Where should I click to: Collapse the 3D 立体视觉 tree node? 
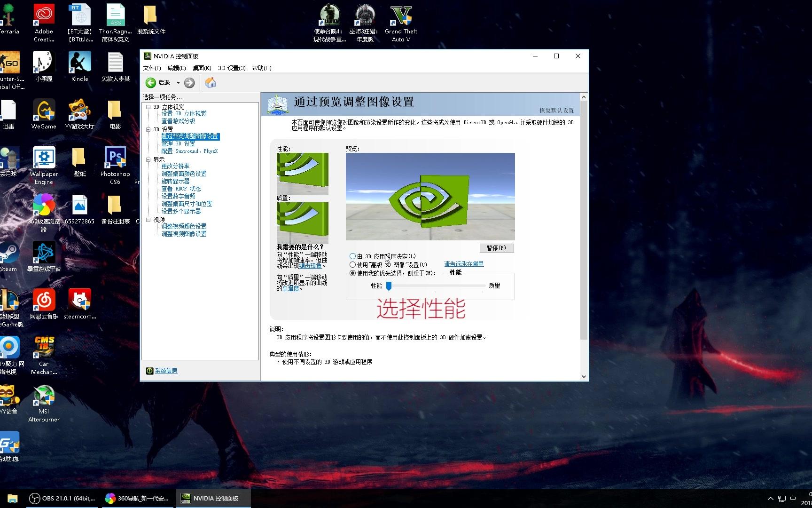click(148, 107)
